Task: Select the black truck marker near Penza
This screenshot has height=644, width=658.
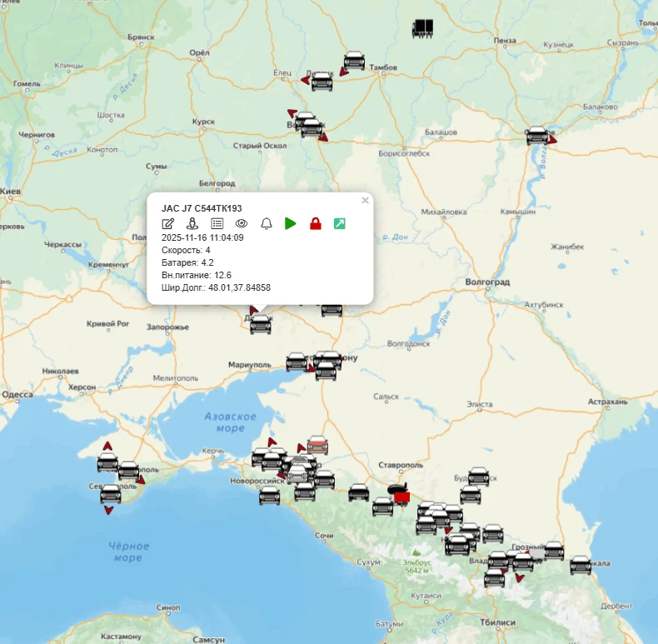Action: (x=424, y=27)
